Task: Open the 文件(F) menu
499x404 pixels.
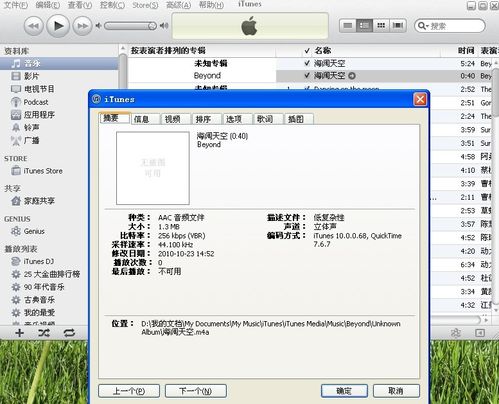Action: point(15,5)
